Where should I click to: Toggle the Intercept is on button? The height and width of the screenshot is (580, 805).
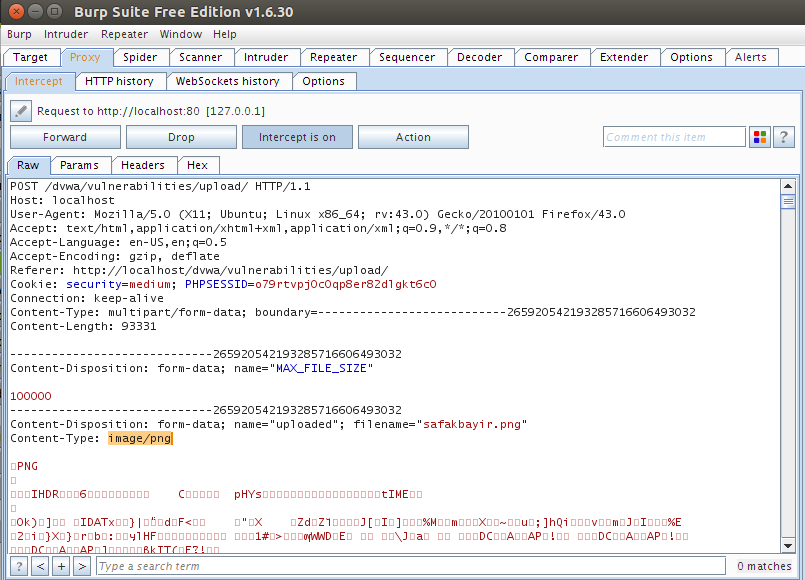point(297,137)
